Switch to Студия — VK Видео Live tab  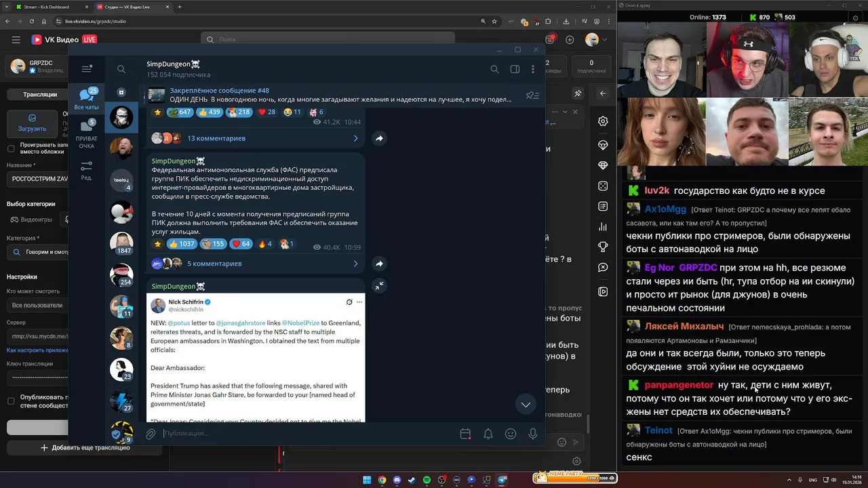131,7
